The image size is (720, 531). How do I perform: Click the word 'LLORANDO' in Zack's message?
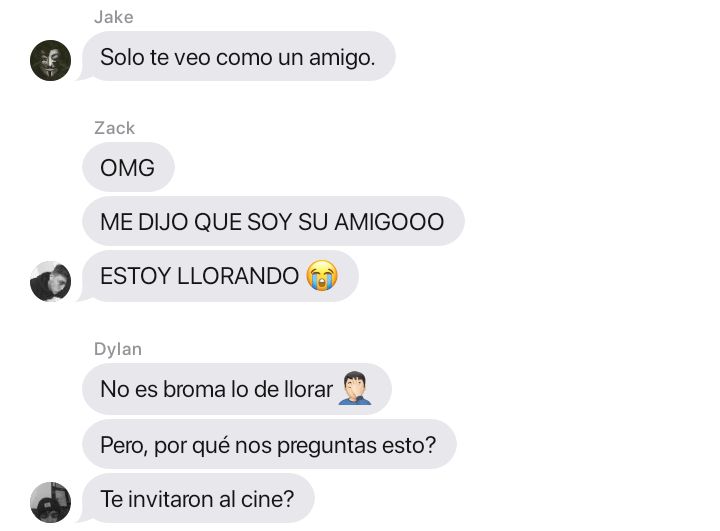coord(238,276)
